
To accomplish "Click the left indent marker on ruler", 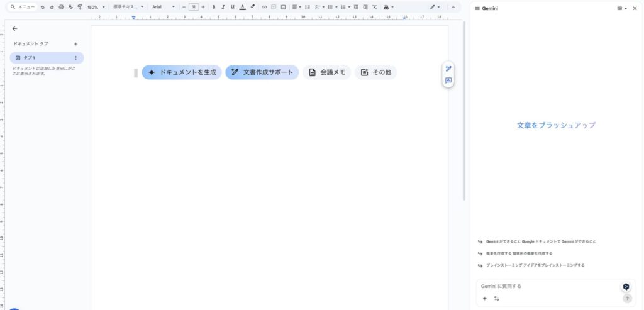I will 134,18.
